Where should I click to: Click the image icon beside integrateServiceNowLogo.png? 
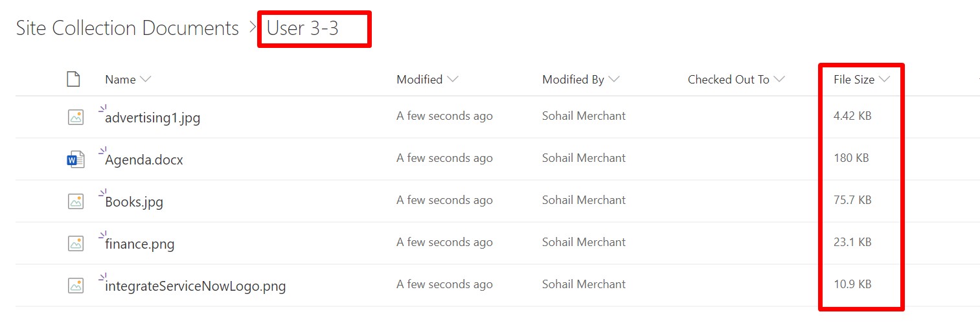(x=76, y=286)
